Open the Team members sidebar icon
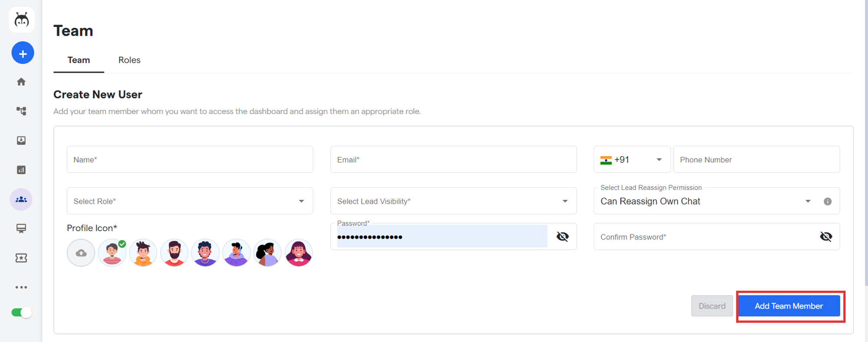Image resolution: width=868 pixels, height=342 pixels. pos(21,199)
